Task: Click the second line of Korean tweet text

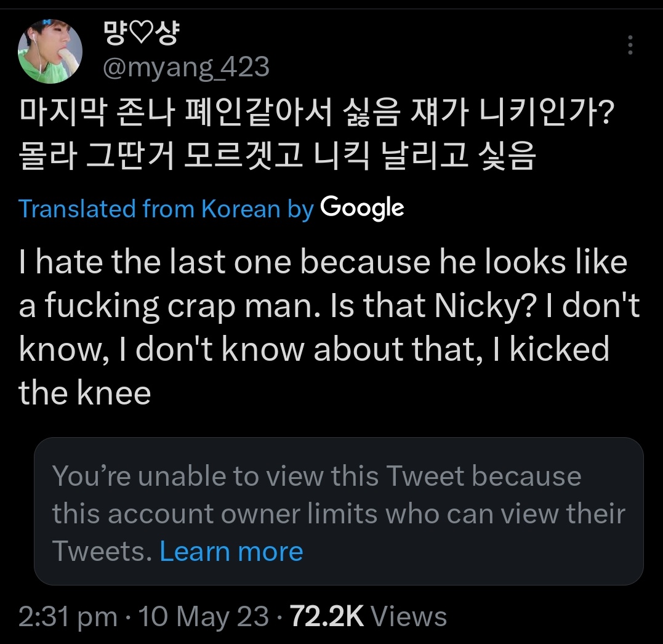Action: (277, 157)
